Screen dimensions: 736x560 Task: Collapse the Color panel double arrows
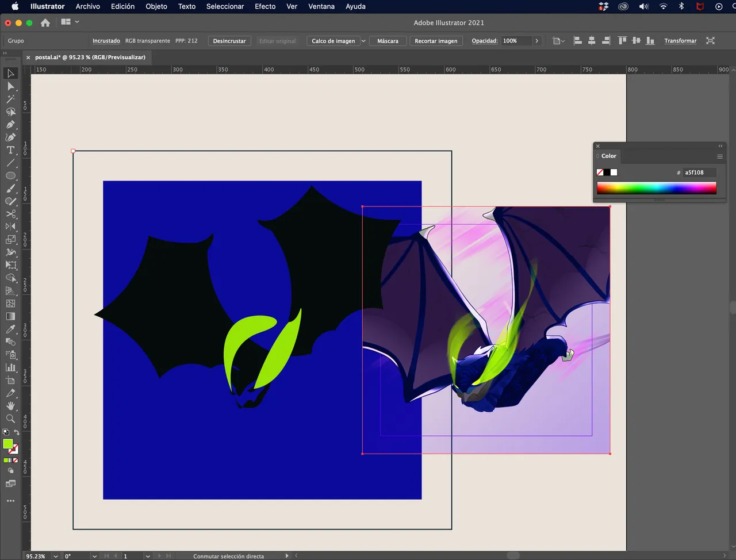[x=720, y=146]
